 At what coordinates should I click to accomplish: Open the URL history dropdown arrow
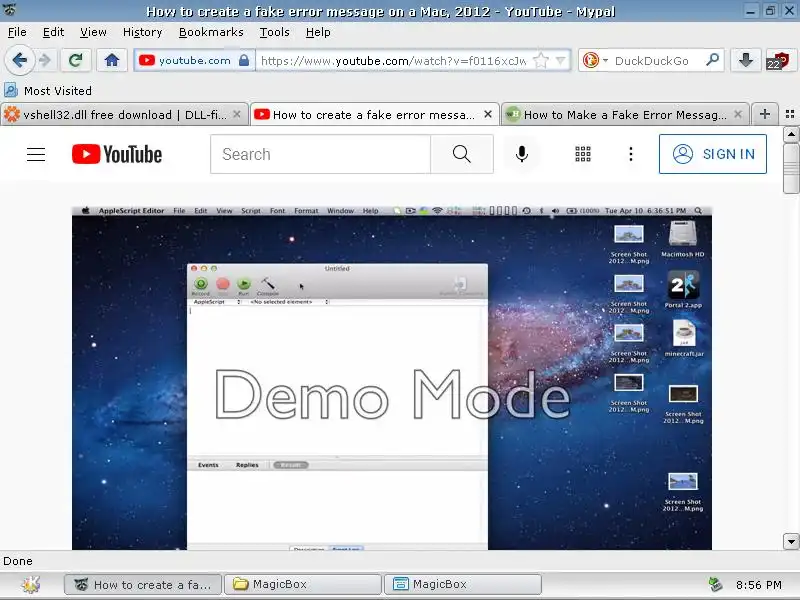coord(561,61)
